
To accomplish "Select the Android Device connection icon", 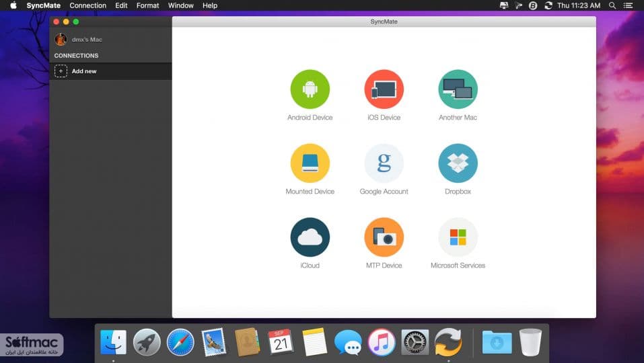I will coord(310,89).
